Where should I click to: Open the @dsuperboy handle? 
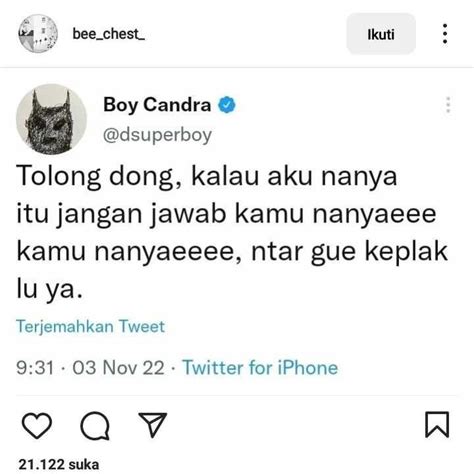[x=157, y=135]
